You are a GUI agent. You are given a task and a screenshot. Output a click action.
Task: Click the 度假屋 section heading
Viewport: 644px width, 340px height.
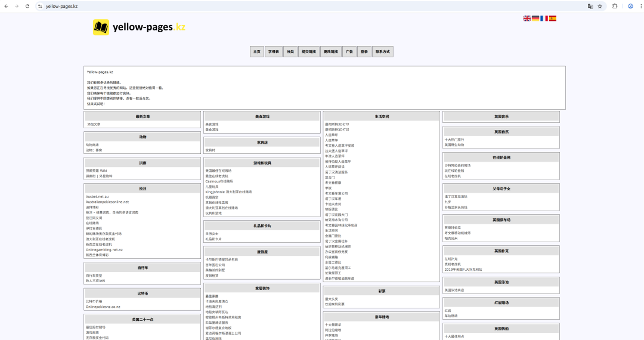click(x=262, y=252)
